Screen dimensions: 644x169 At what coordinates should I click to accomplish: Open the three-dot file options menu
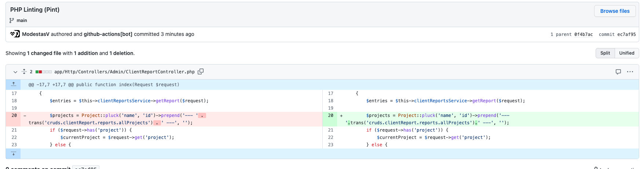pyautogui.click(x=630, y=72)
